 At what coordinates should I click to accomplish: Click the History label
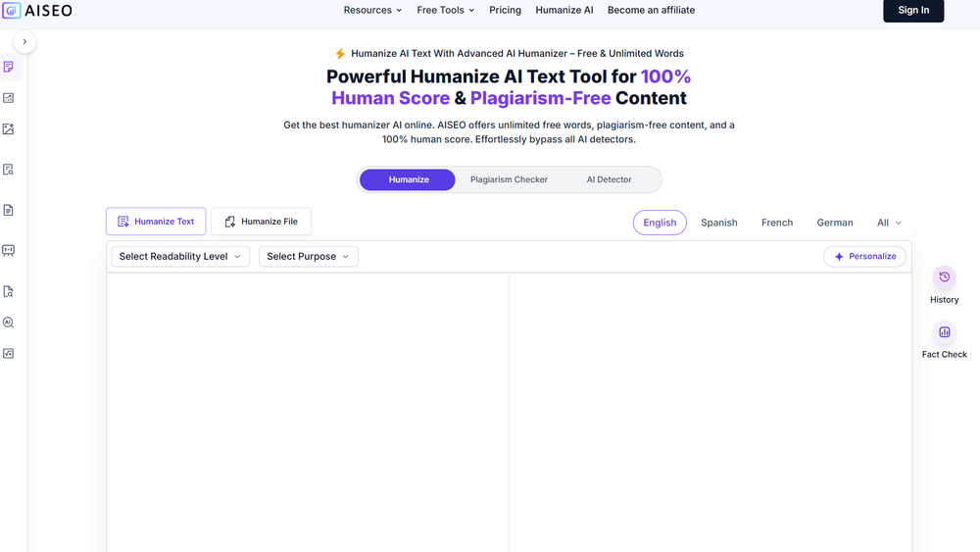(x=945, y=299)
